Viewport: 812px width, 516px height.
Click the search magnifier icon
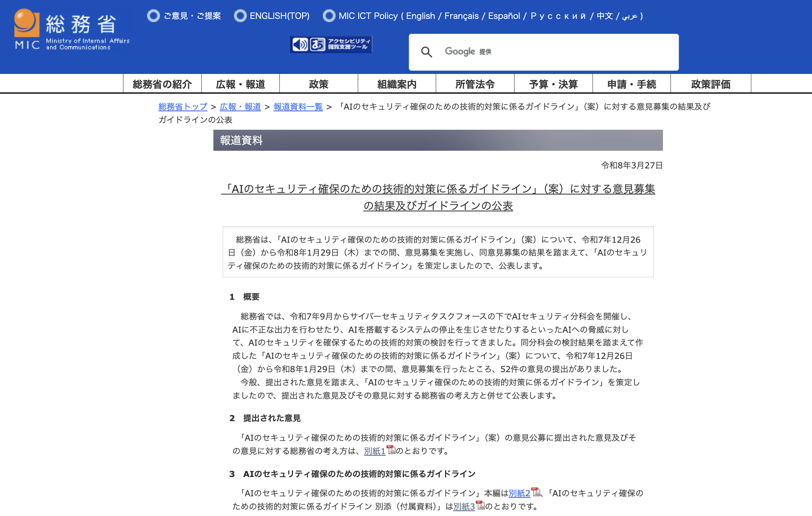tap(427, 52)
